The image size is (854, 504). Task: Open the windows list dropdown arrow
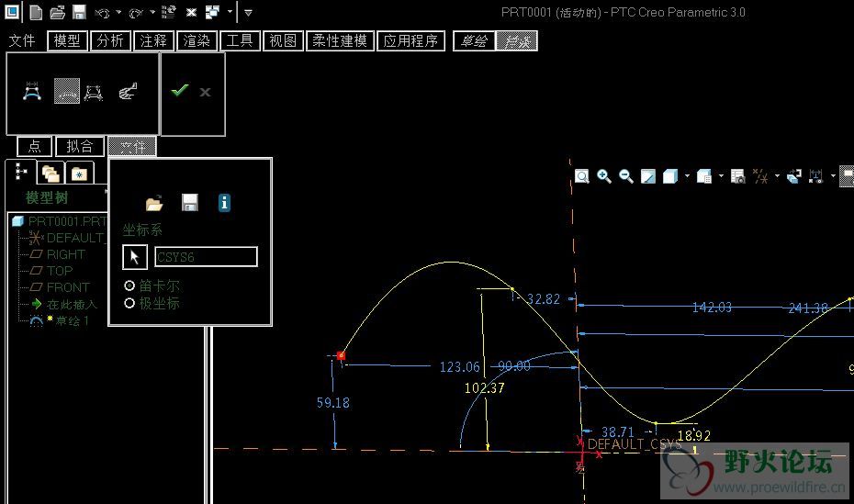tap(230, 12)
